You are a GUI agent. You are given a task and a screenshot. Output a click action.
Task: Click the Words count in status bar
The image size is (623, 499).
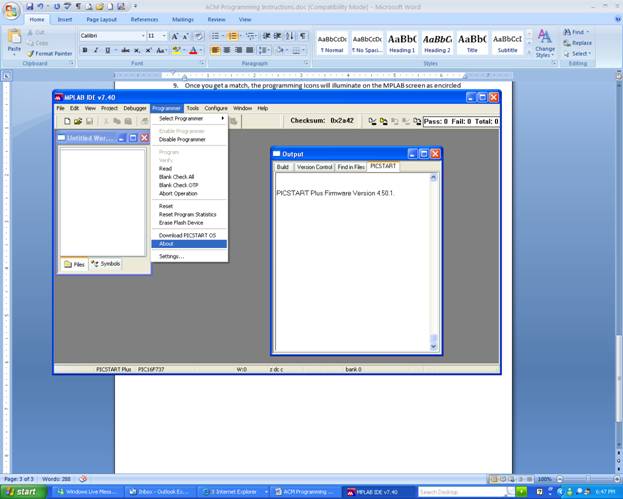point(56,479)
